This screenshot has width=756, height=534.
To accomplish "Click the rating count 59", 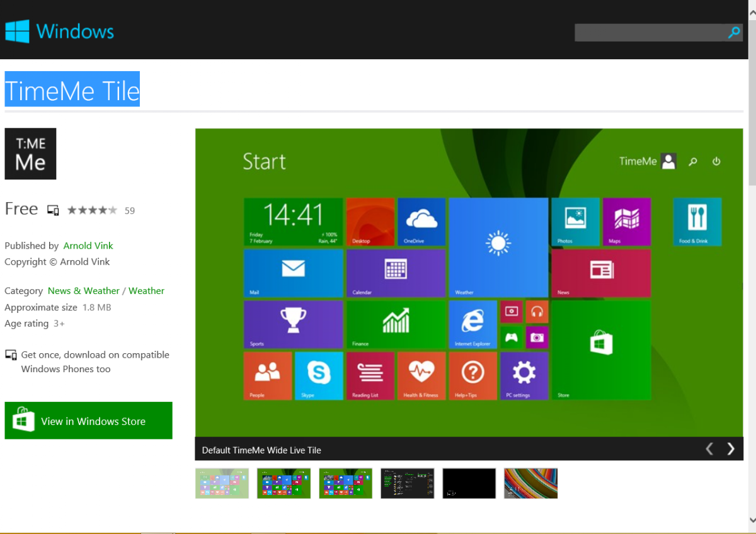I will pos(129,211).
